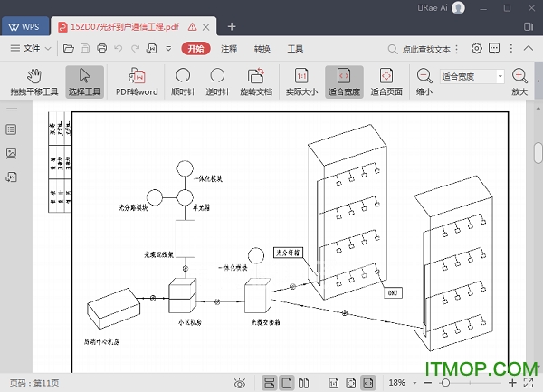Open the thumbnails panel in left sidebar

point(12,154)
